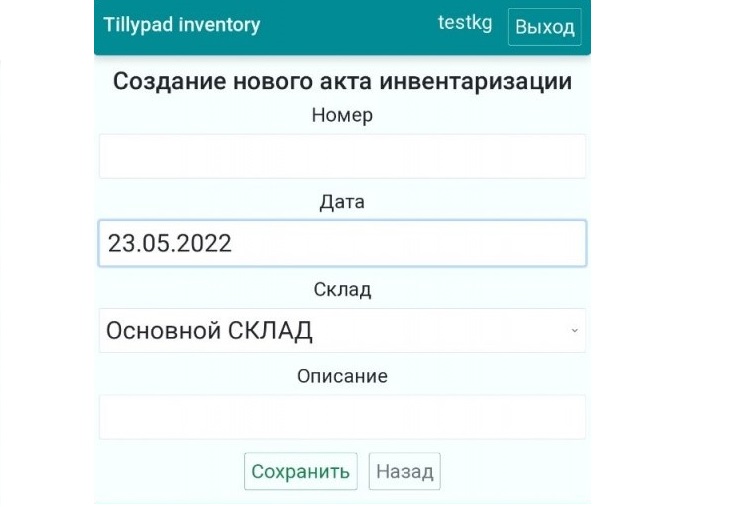The width and height of the screenshot is (739, 507).
Task: Click the Дата field label
Action: pos(342,202)
